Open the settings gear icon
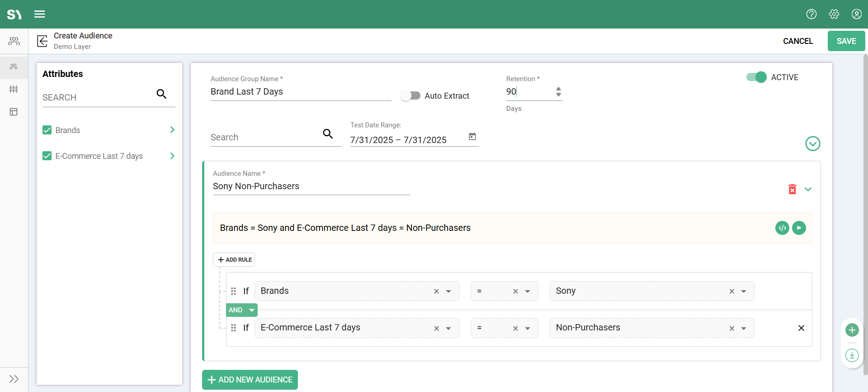This screenshot has height=392, width=868. coord(834,14)
